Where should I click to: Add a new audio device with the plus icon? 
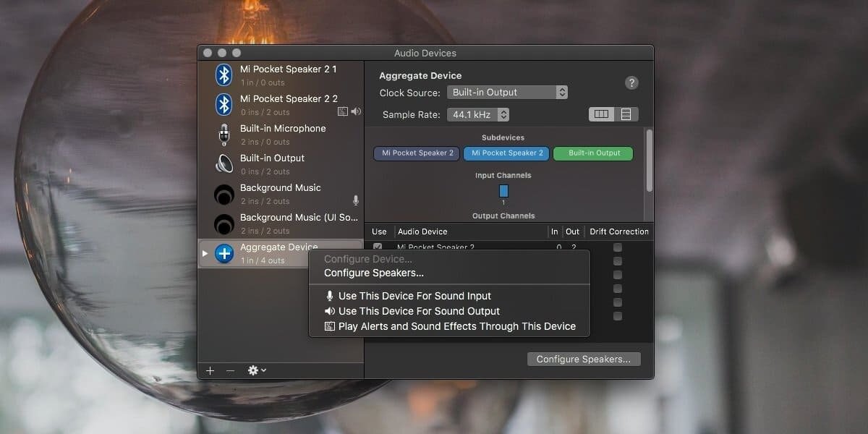click(x=210, y=370)
